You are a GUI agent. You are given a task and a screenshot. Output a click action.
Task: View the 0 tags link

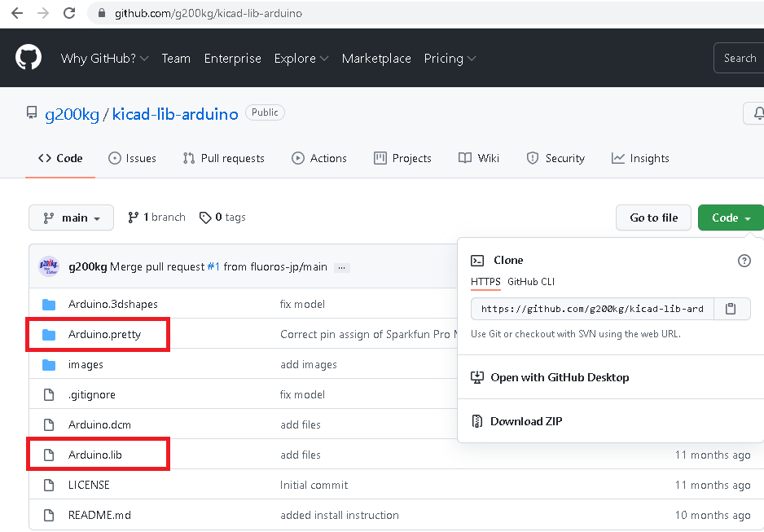click(x=222, y=218)
